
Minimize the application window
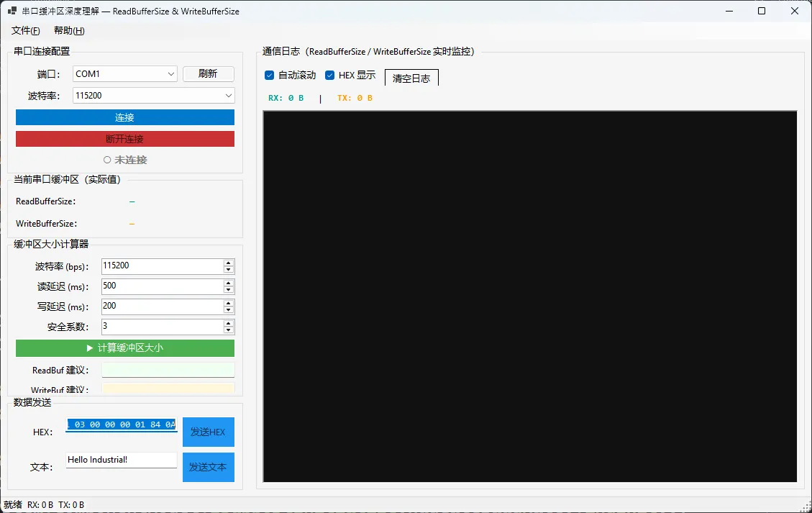729,11
